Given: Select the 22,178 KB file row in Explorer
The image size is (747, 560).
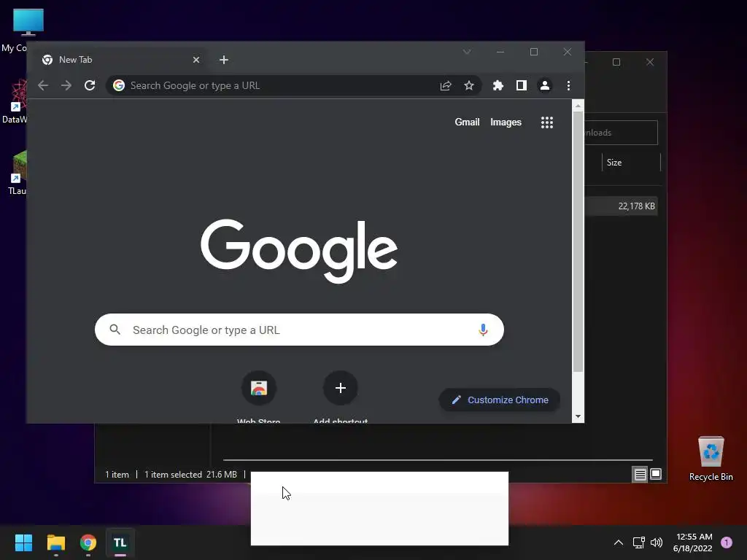Looking at the screenshot, I should [622, 206].
